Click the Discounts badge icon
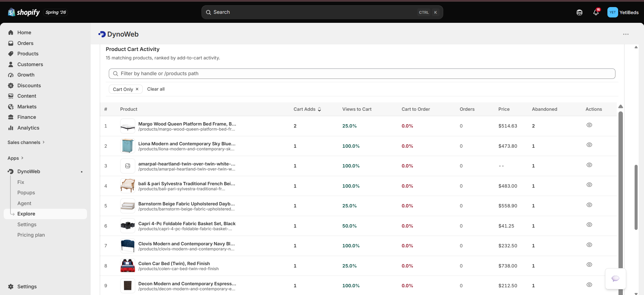The width and height of the screenshot is (644, 295). coord(11,86)
